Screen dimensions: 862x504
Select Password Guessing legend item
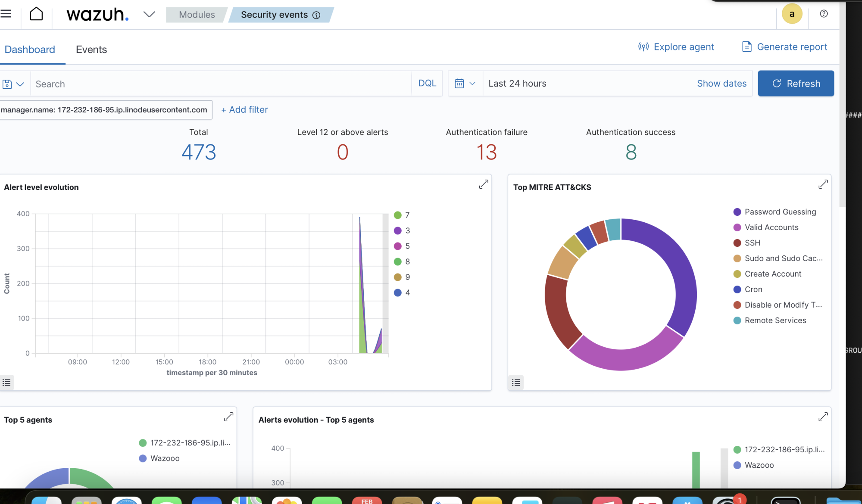(x=775, y=212)
